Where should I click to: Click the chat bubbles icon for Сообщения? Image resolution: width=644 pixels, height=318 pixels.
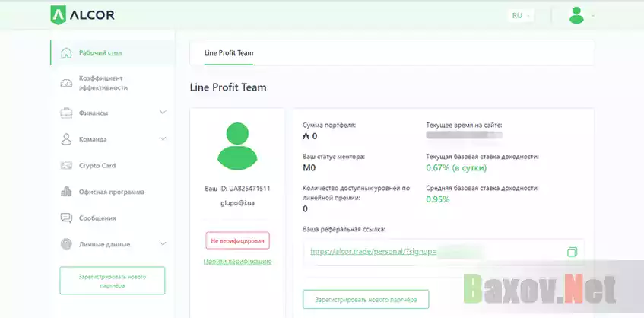click(x=66, y=218)
